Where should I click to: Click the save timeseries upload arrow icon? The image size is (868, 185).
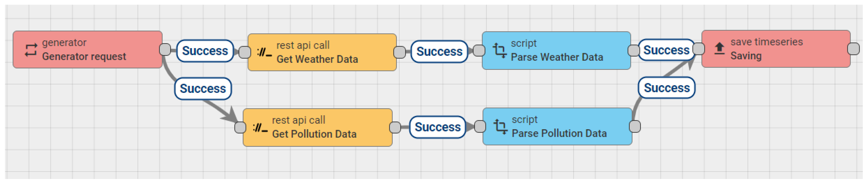pyautogui.click(x=719, y=49)
